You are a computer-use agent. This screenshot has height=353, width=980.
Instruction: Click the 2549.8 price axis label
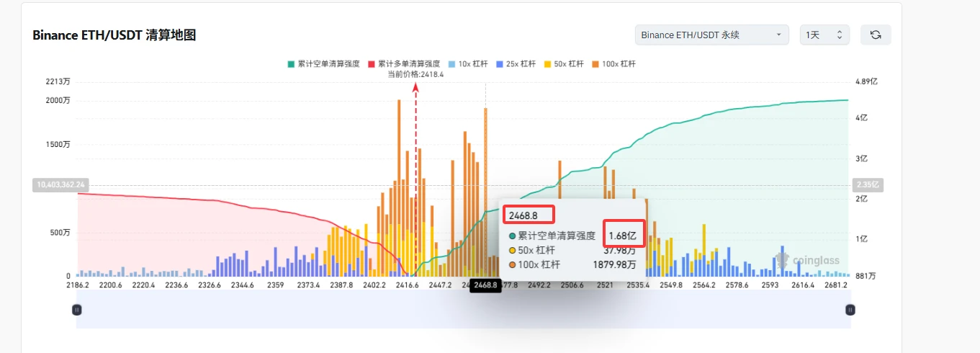click(x=671, y=285)
